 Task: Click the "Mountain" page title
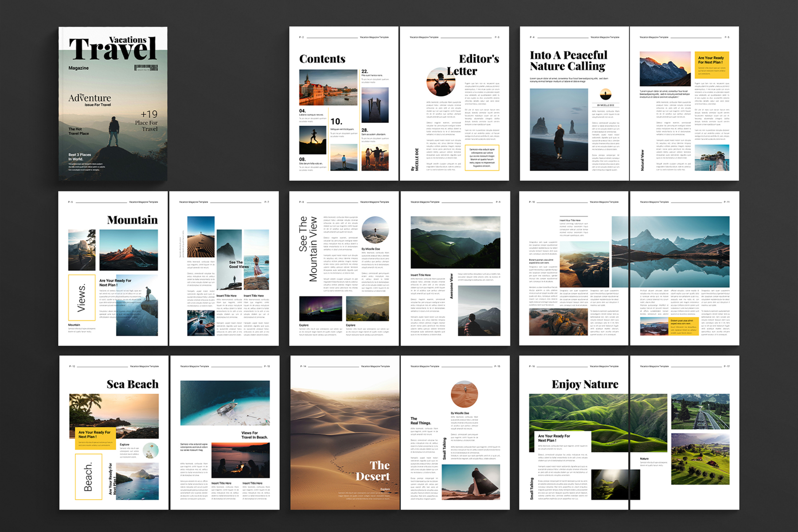(x=132, y=220)
